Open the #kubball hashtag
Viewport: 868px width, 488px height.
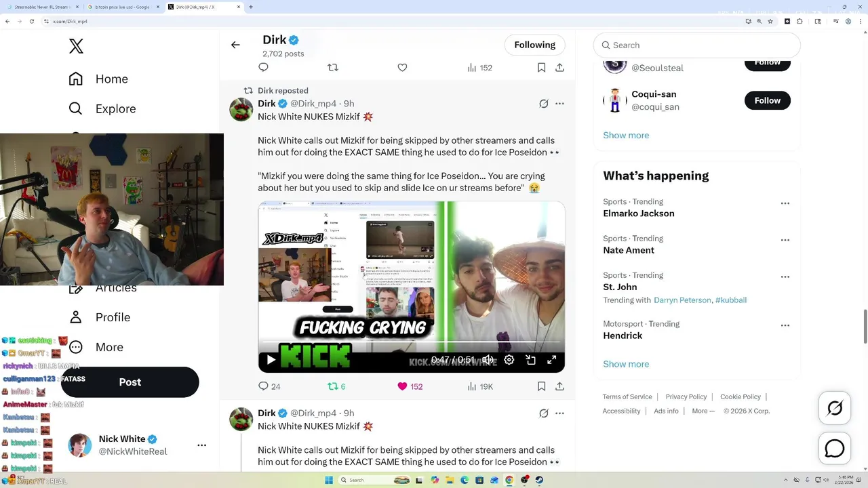click(731, 300)
